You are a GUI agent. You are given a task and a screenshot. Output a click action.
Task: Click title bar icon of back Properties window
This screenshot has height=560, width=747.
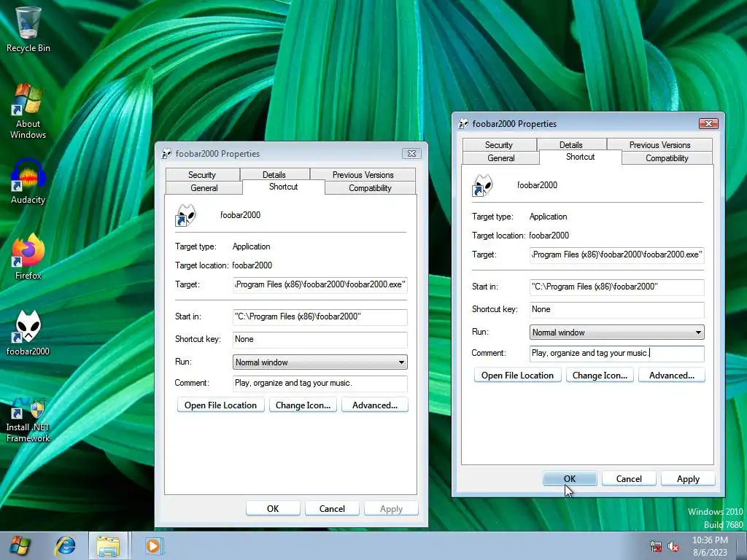[x=166, y=154]
